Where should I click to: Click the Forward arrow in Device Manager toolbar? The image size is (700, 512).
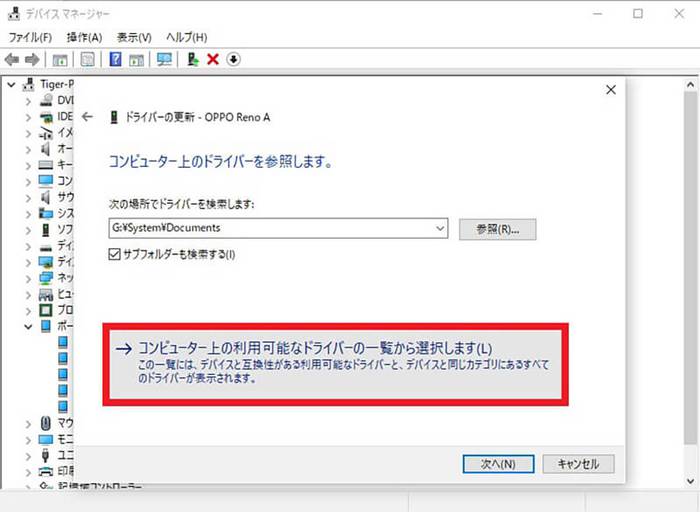pos(32,59)
